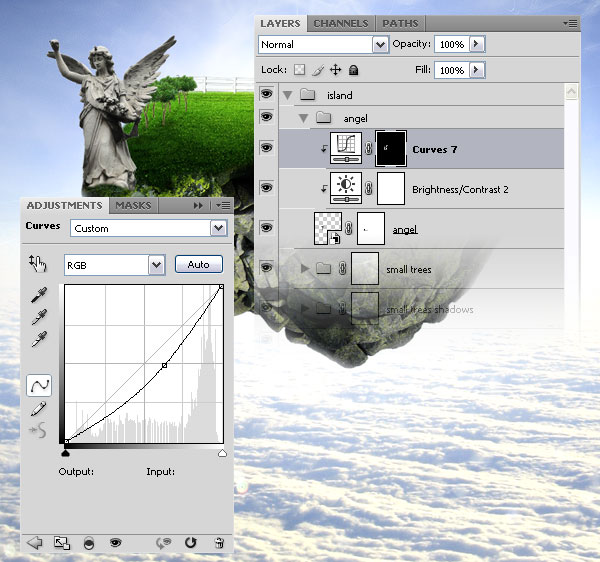Hide the Curves 7 layer

(267, 148)
